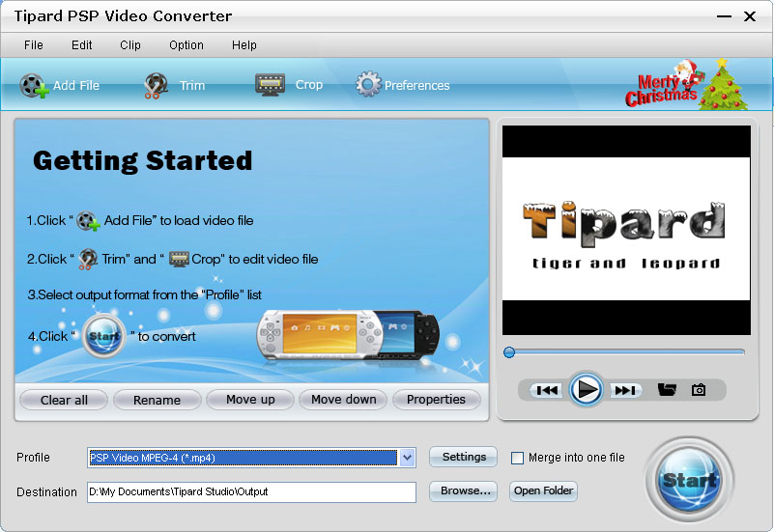Click the Add File icon in step 1
Image resolution: width=774 pixels, height=532 pixels.
(x=89, y=221)
